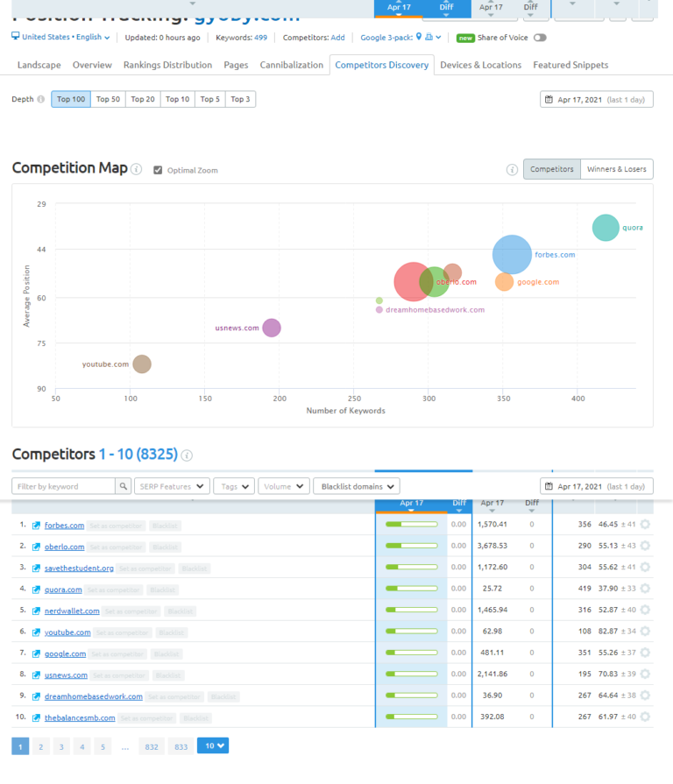
Task: Switch to the Cannibalization tab
Action: [292, 65]
